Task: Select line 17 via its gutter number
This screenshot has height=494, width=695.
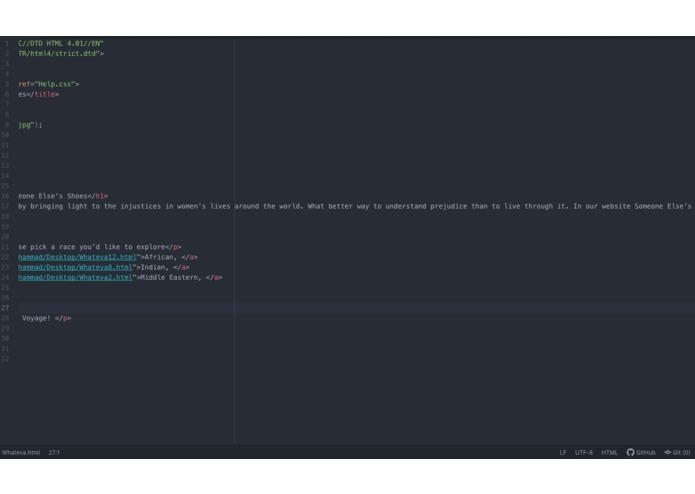Action: tap(5, 206)
